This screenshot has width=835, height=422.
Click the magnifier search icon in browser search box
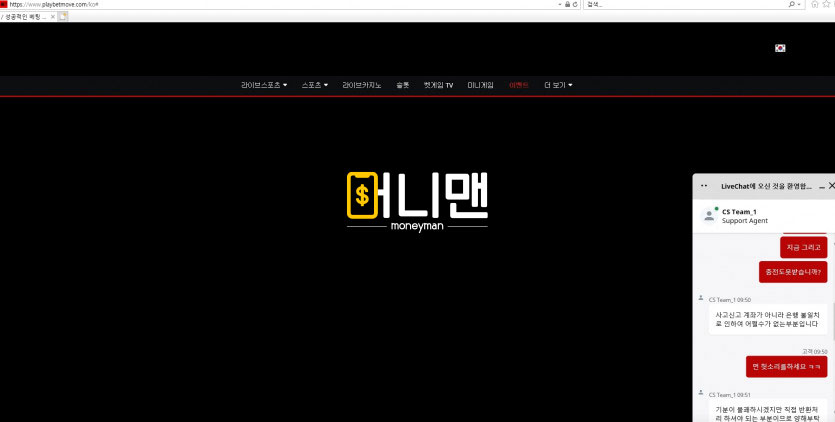coord(791,5)
